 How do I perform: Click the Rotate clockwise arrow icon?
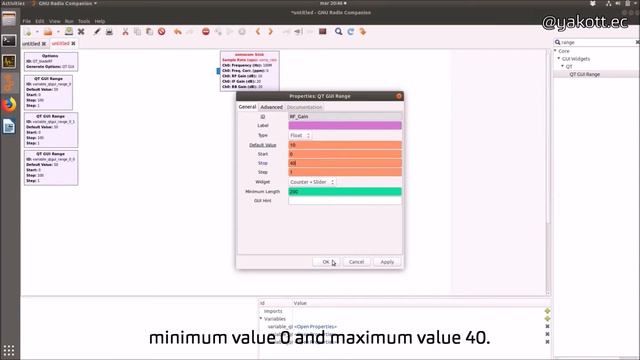pyautogui.click(x=270, y=31)
